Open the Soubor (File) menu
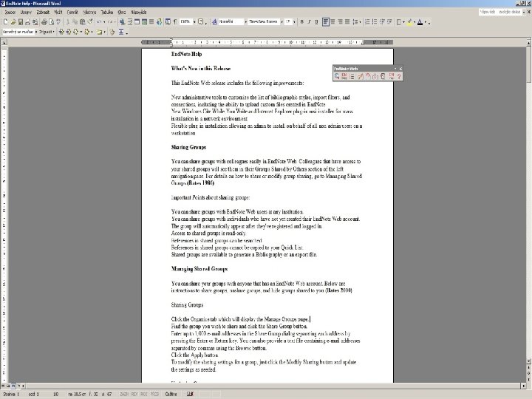 tap(10, 13)
